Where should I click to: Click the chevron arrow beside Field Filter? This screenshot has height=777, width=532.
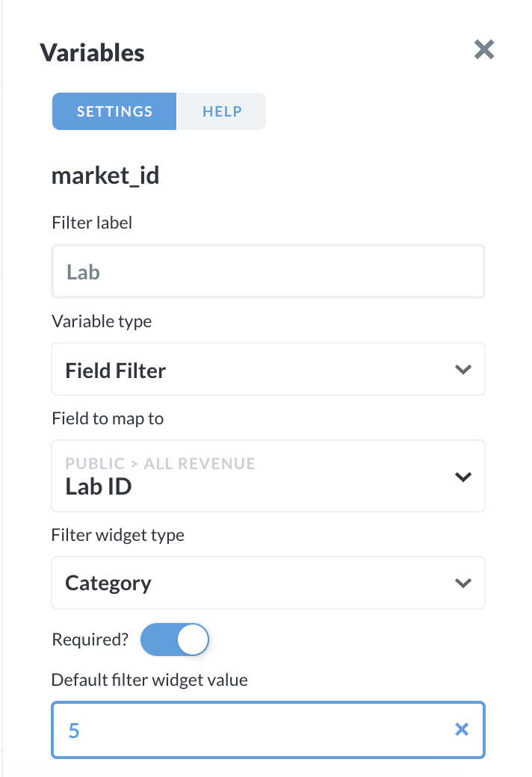tap(463, 369)
